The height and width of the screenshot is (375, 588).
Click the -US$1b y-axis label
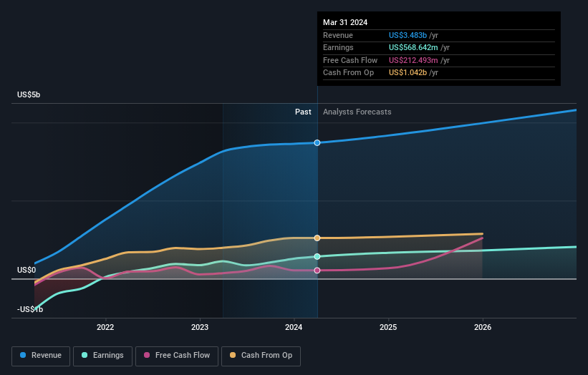point(30,309)
